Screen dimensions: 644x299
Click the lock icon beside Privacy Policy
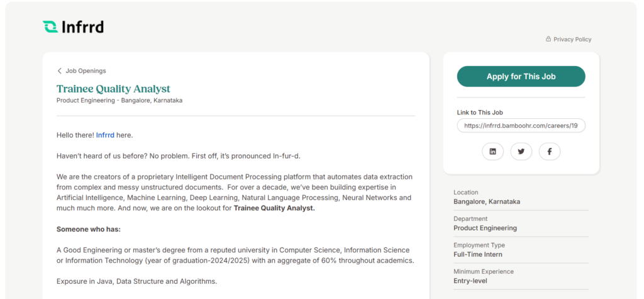pyautogui.click(x=548, y=39)
